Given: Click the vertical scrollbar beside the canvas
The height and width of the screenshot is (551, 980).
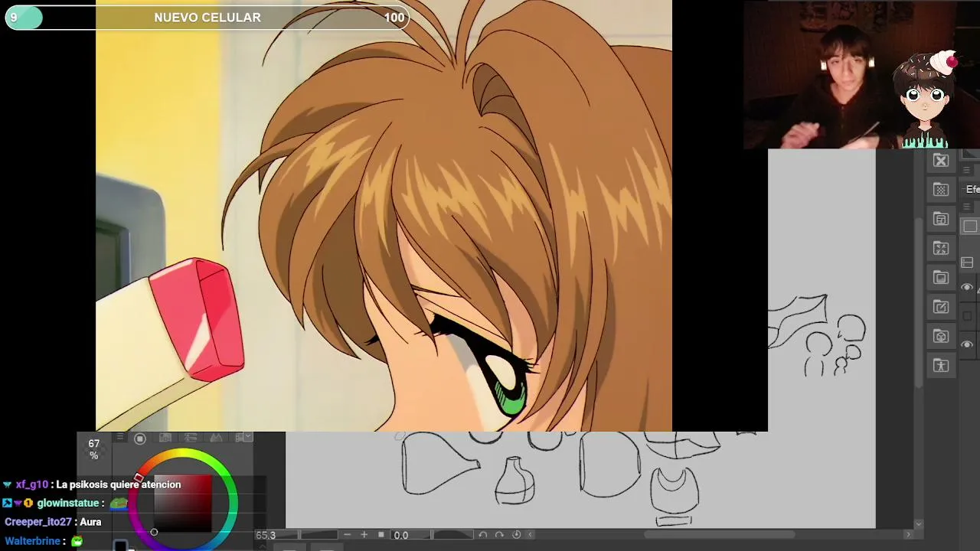Looking at the screenshot, I should tap(919, 302).
